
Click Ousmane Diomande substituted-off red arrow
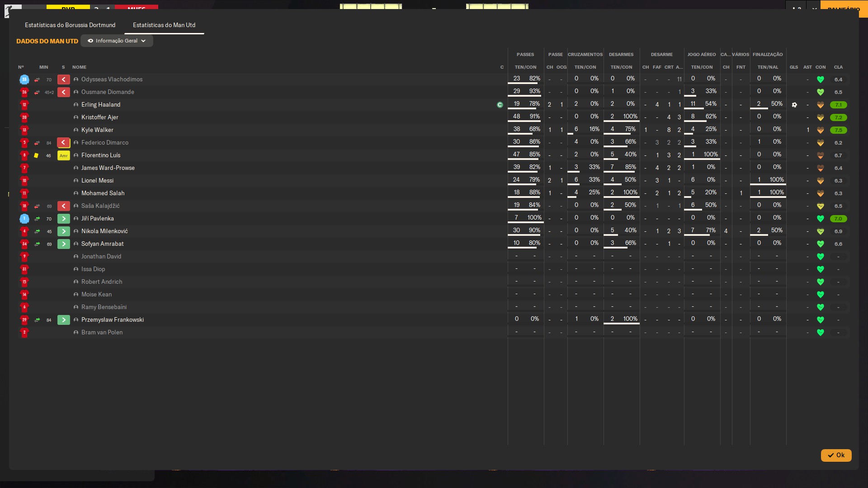pyautogui.click(x=64, y=92)
